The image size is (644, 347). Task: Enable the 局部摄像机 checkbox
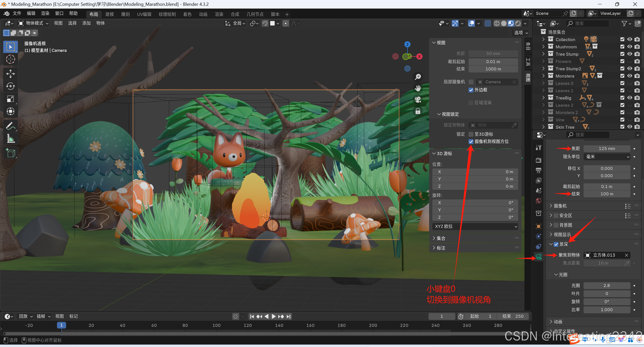point(471,82)
